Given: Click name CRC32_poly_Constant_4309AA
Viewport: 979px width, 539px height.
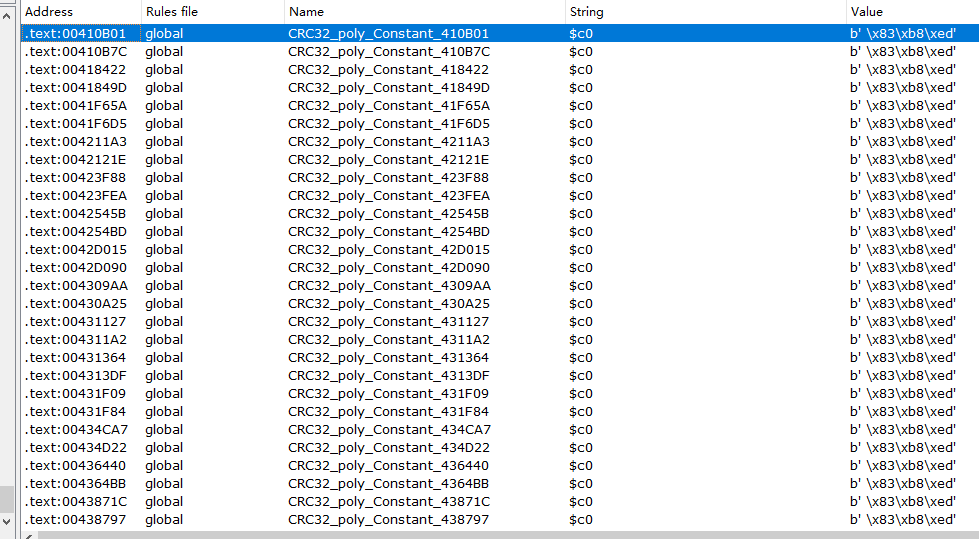Looking at the screenshot, I should tap(389, 286).
